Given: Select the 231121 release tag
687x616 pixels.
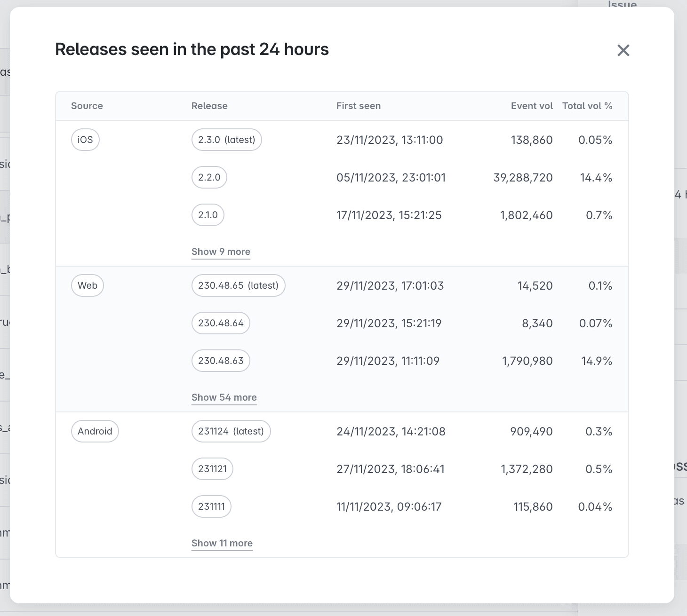Looking at the screenshot, I should tap(212, 469).
